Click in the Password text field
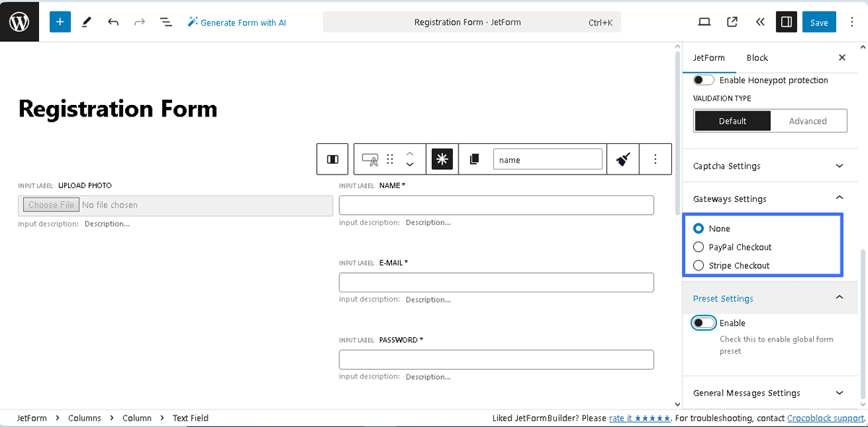868x427 pixels. click(496, 360)
